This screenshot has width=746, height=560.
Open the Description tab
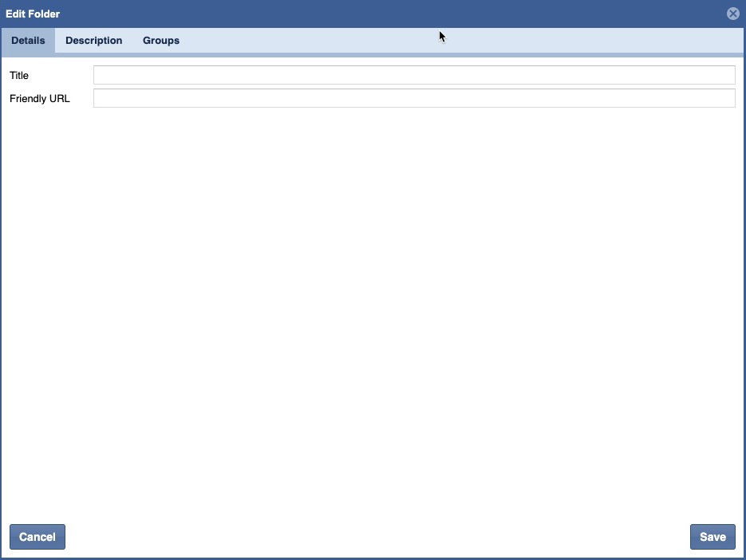pos(93,41)
